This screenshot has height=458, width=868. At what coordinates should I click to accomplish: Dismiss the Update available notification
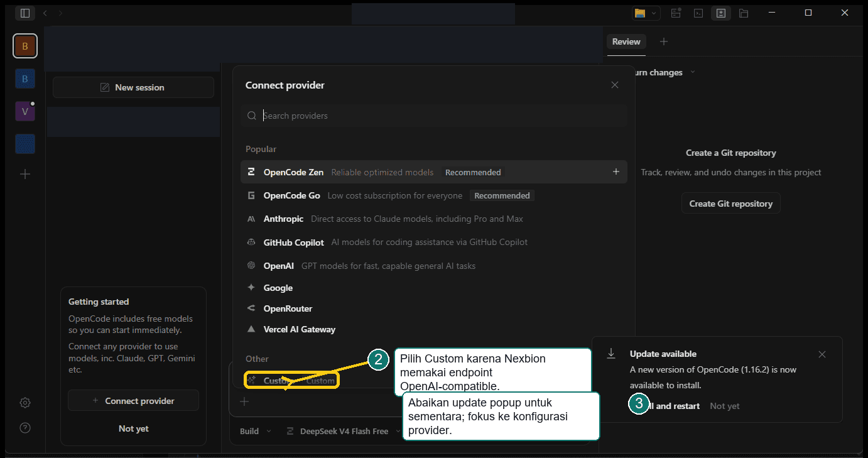tap(822, 354)
